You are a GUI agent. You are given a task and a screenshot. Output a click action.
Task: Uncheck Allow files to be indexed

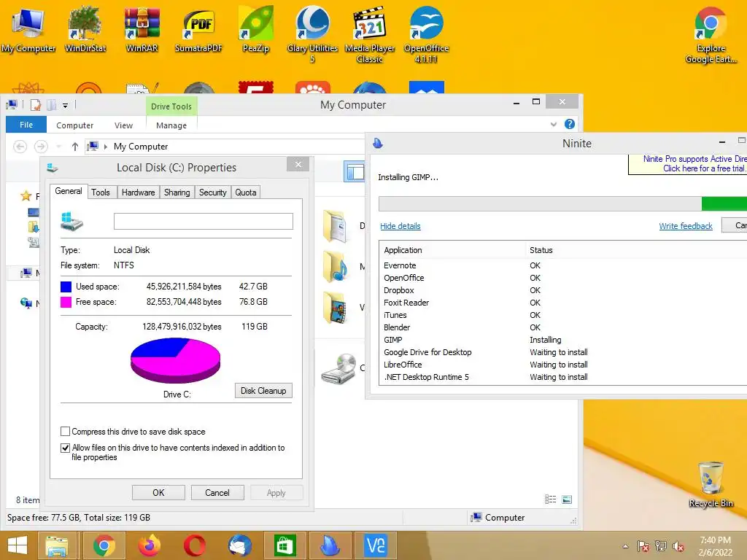point(65,448)
